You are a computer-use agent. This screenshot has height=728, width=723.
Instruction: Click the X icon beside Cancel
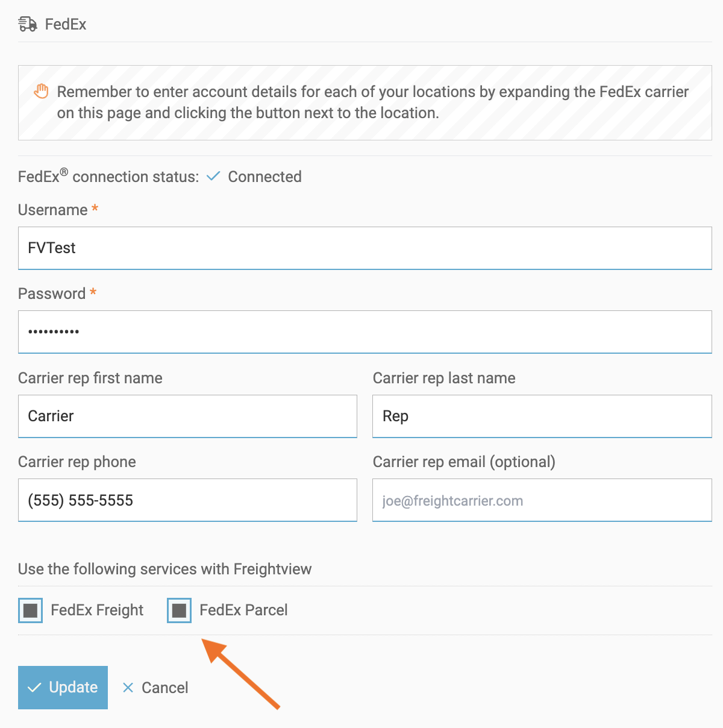point(128,688)
